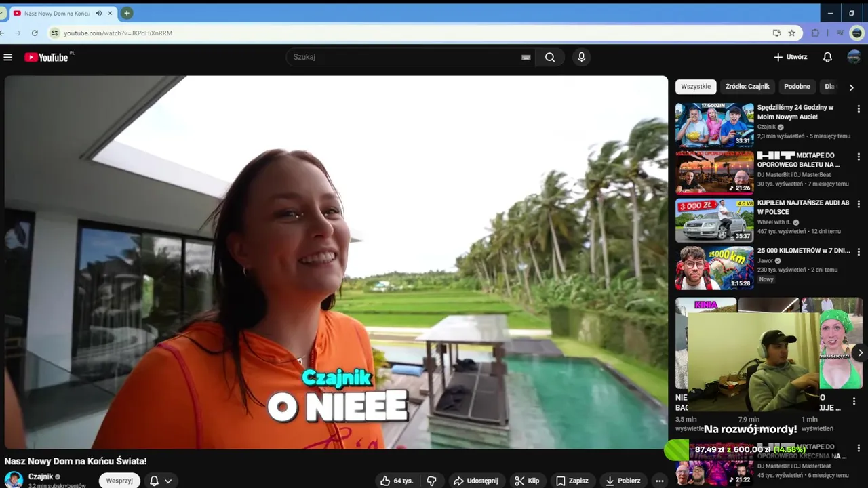
Task: Start voice search with the microphone
Action: (x=581, y=57)
